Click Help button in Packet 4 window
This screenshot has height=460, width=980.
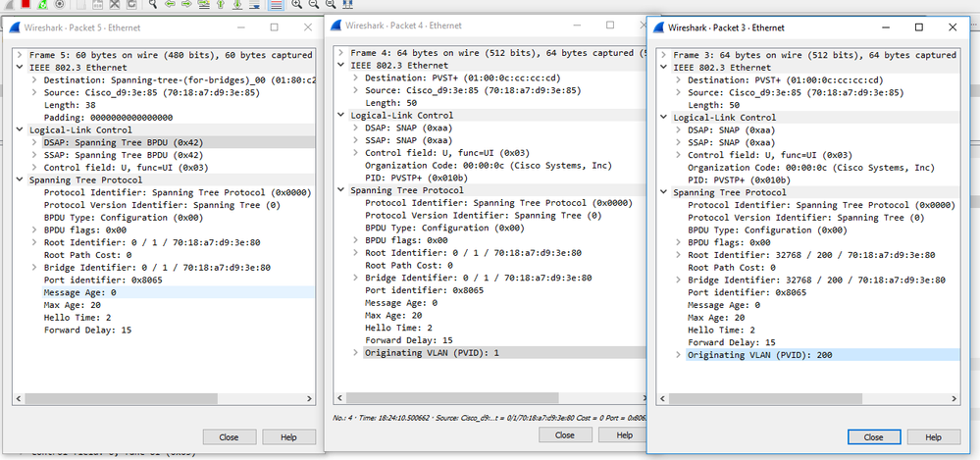click(x=623, y=435)
